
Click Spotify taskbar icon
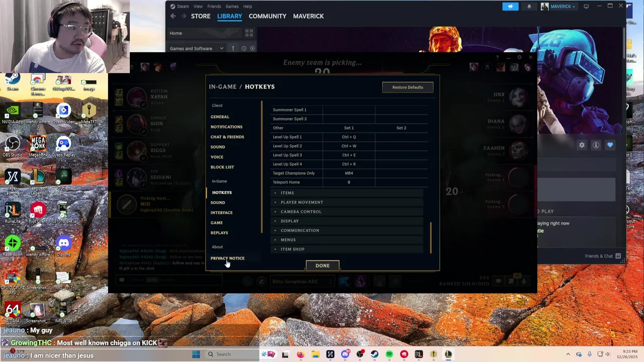pos(389,354)
